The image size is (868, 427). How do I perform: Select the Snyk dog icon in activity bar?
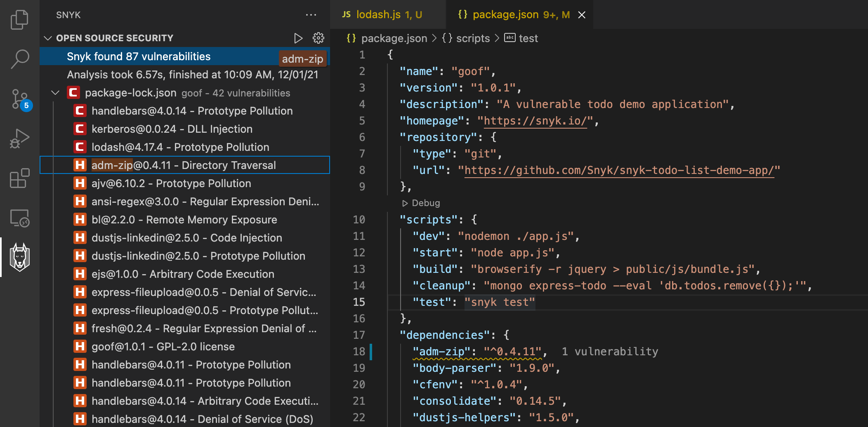click(x=20, y=257)
